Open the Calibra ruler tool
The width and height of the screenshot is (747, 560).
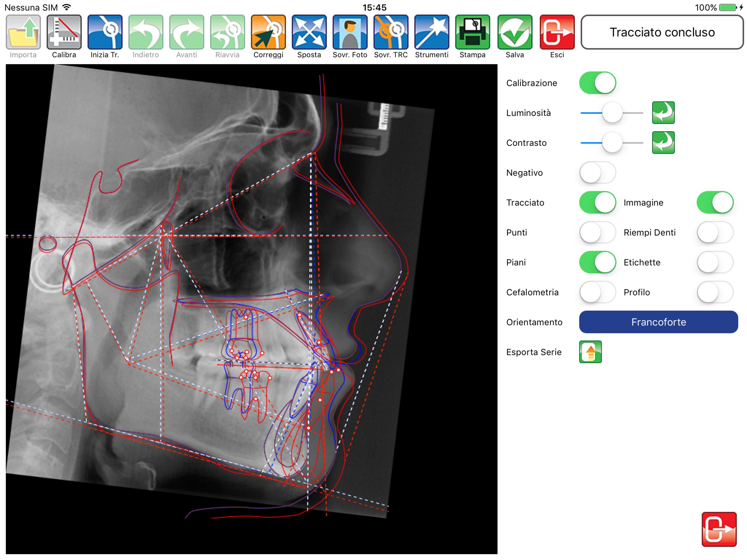coord(64,33)
